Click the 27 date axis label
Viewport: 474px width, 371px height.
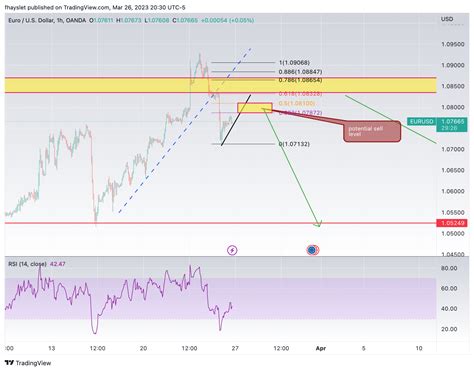(x=235, y=348)
